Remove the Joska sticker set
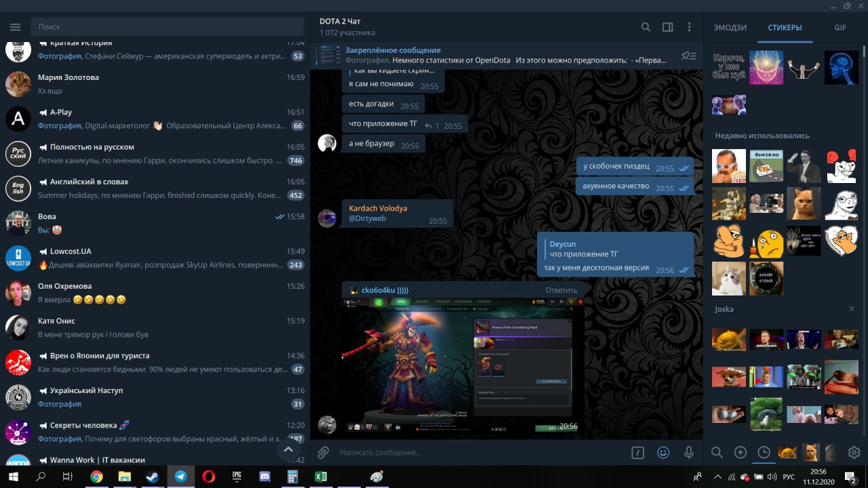This screenshot has width=868, height=488. point(852,309)
